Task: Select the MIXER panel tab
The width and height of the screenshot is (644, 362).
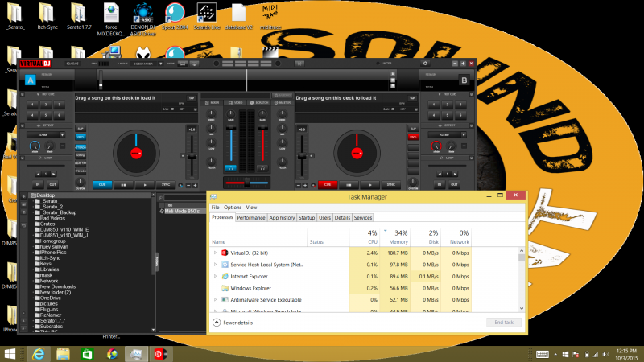Action: click(212, 102)
